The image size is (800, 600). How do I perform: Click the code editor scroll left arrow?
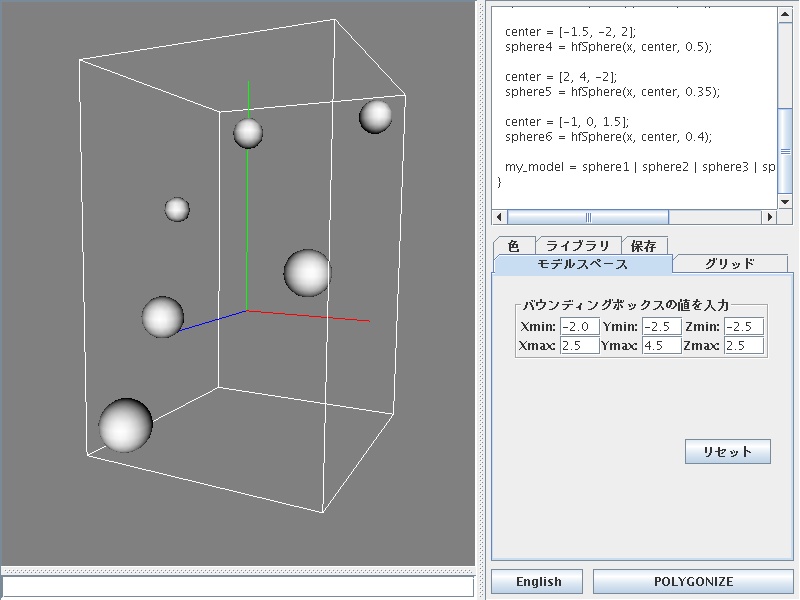(499, 217)
